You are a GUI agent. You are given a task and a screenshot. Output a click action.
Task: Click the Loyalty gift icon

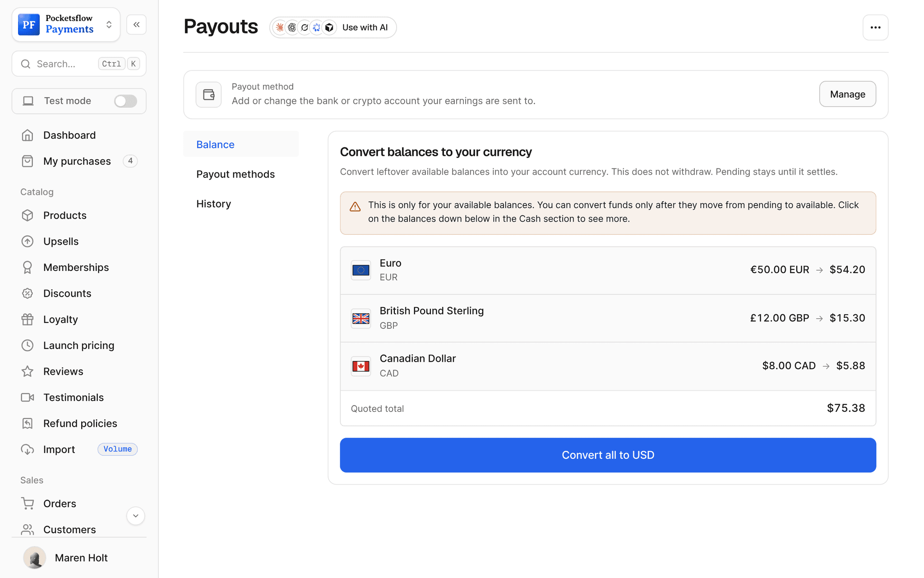[28, 319]
